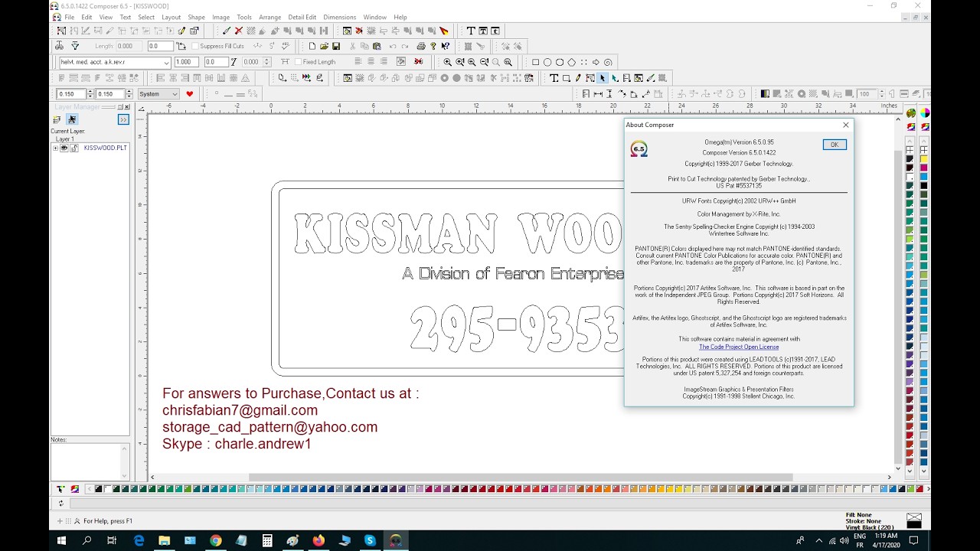Select the pencil drawing tool
This screenshot has width=980, height=551.
(x=578, y=78)
